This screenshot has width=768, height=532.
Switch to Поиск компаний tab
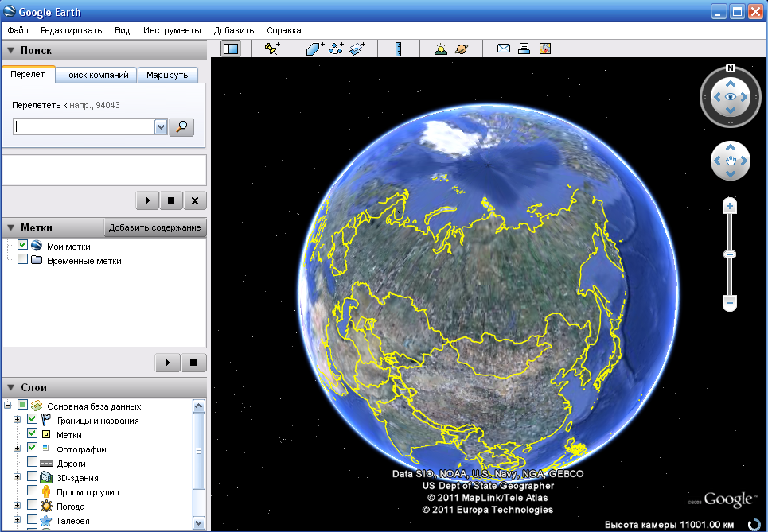pyautogui.click(x=96, y=75)
